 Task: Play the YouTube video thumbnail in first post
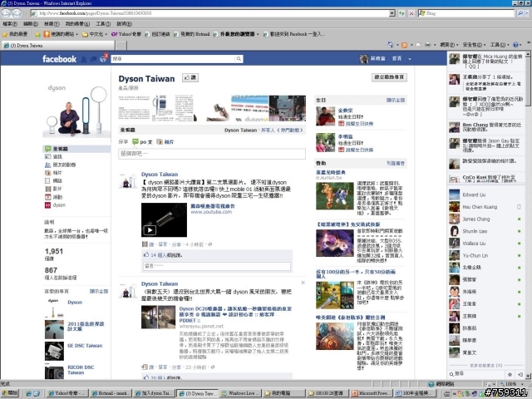point(164,219)
